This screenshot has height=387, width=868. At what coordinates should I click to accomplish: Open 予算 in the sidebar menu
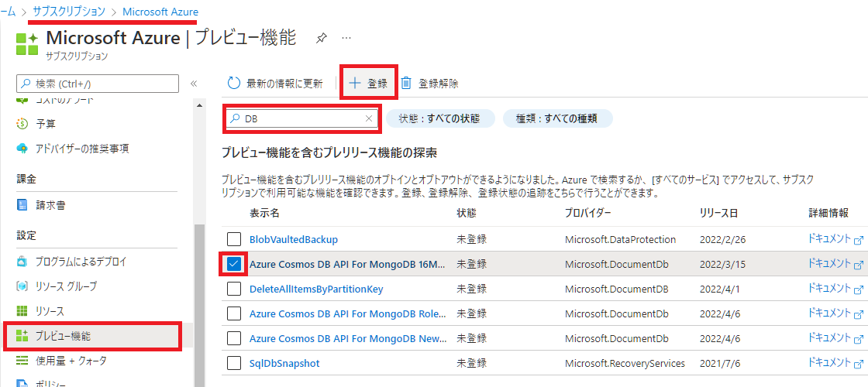coord(46,123)
